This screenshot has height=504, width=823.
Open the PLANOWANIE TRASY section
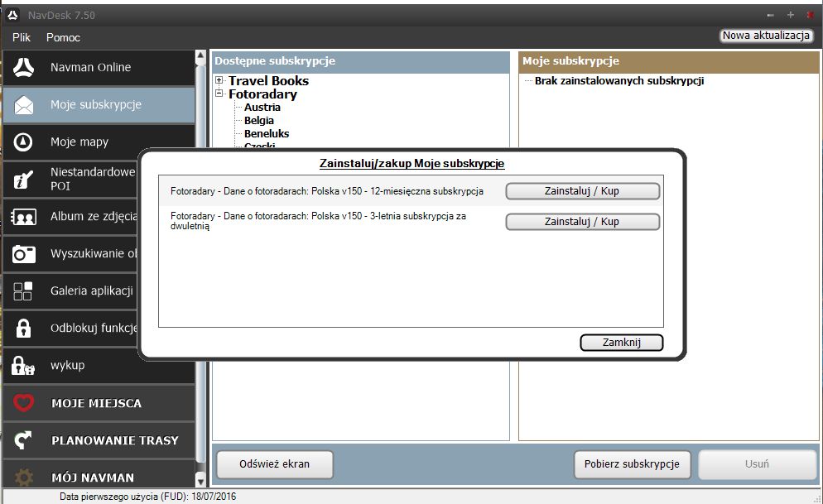tap(99, 440)
